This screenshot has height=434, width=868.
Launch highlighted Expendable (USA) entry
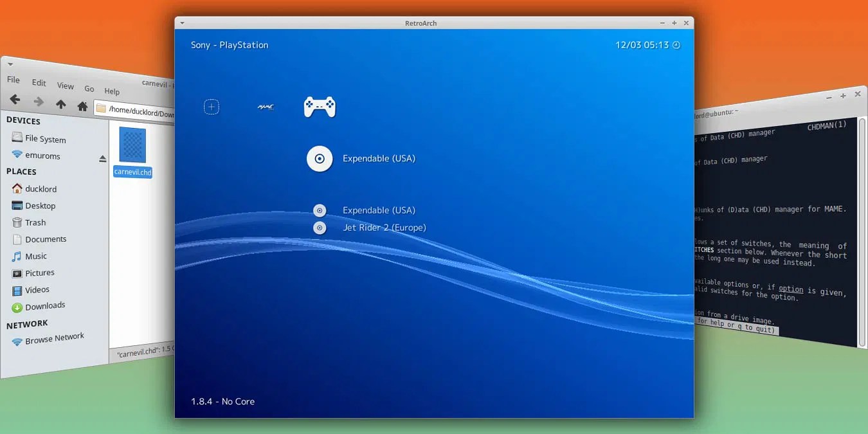point(379,158)
